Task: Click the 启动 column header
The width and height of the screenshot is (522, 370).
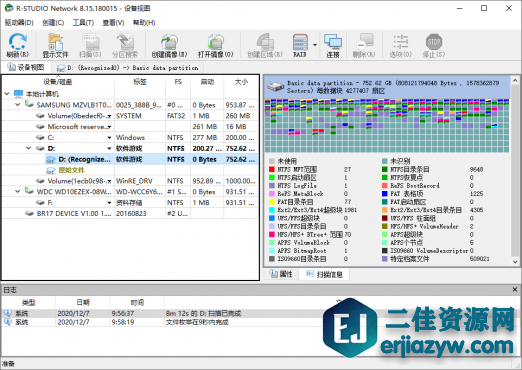Action: (207, 82)
